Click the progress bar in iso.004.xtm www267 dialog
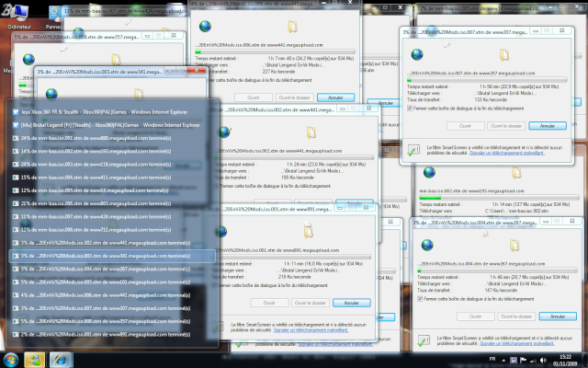The height and width of the screenshot is (368, 588). tap(497, 270)
